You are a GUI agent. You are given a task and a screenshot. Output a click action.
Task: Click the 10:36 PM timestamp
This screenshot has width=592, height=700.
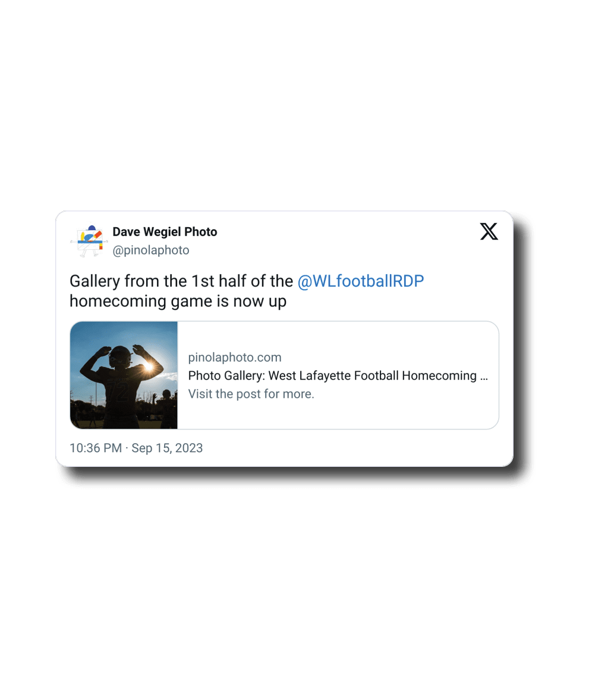tap(95, 448)
